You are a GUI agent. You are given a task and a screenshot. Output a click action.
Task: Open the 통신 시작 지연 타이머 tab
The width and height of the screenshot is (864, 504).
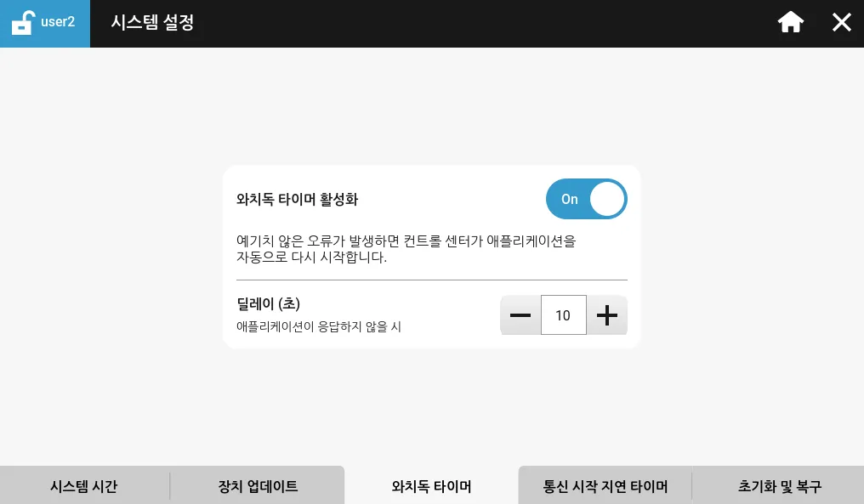pos(605,487)
